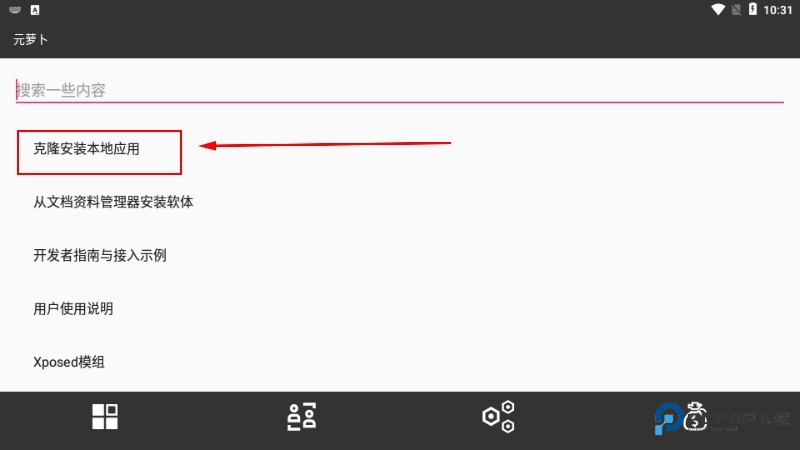Open the hexagon nuts settings tab
The height and width of the screenshot is (450, 800).
498,416
